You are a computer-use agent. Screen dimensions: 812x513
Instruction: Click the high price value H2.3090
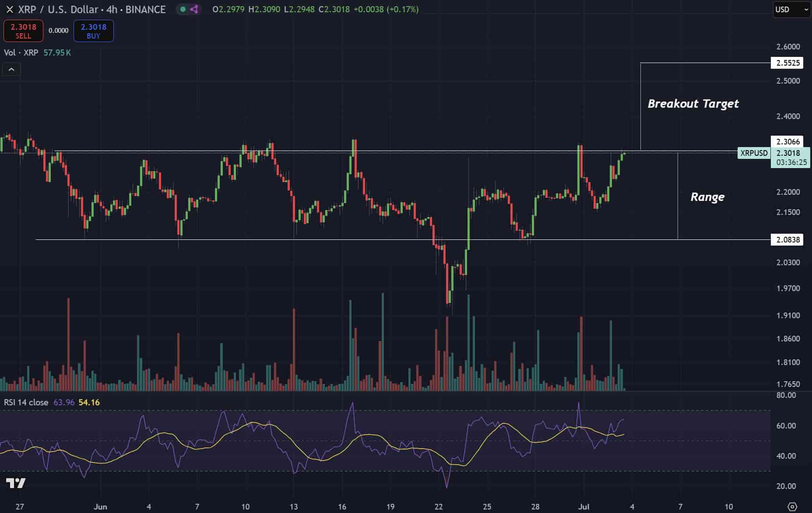pos(264,9)
